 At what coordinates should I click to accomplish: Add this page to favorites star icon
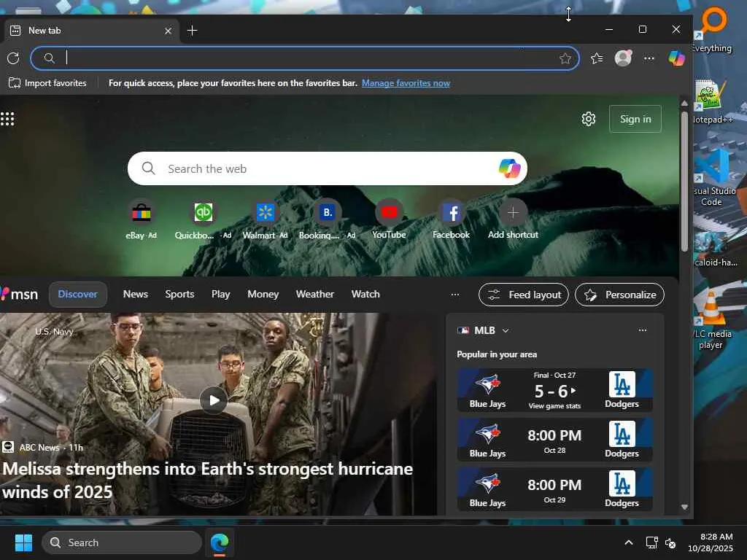click(565, 58)
